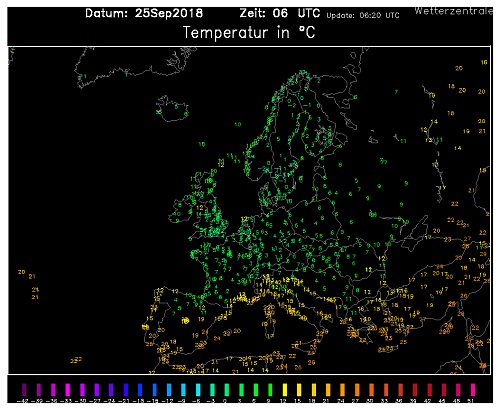Screen dimensions: 500x410
Task: Select the -21 blue legend swatch
Action: tap(126, 390)
